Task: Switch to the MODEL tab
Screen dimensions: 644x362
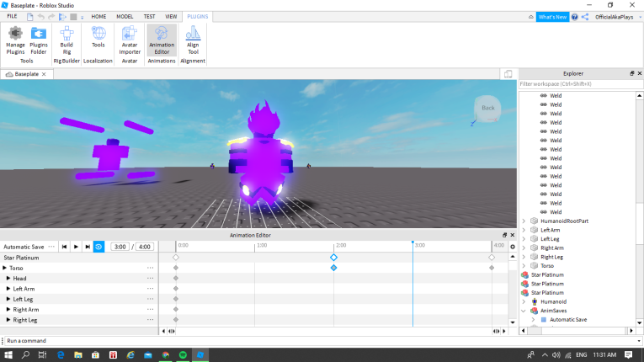Action: tap(125, 17)
